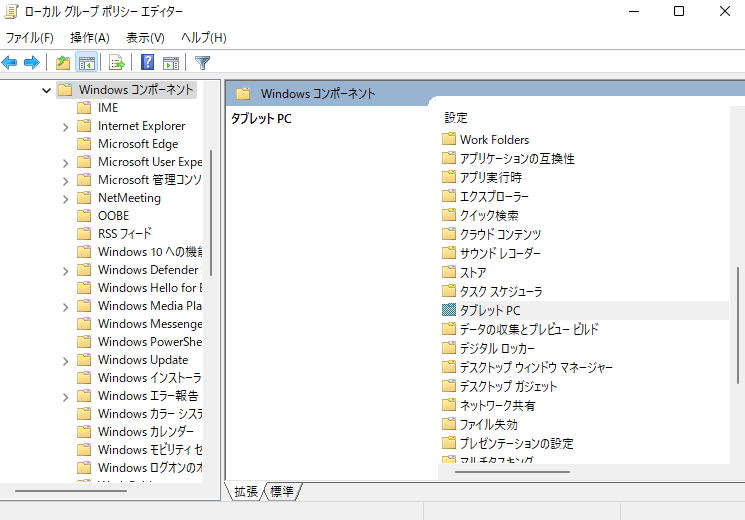Open the 表示(V) menu
The width and height of the screenshot is (745, 520).
[145, 38]
